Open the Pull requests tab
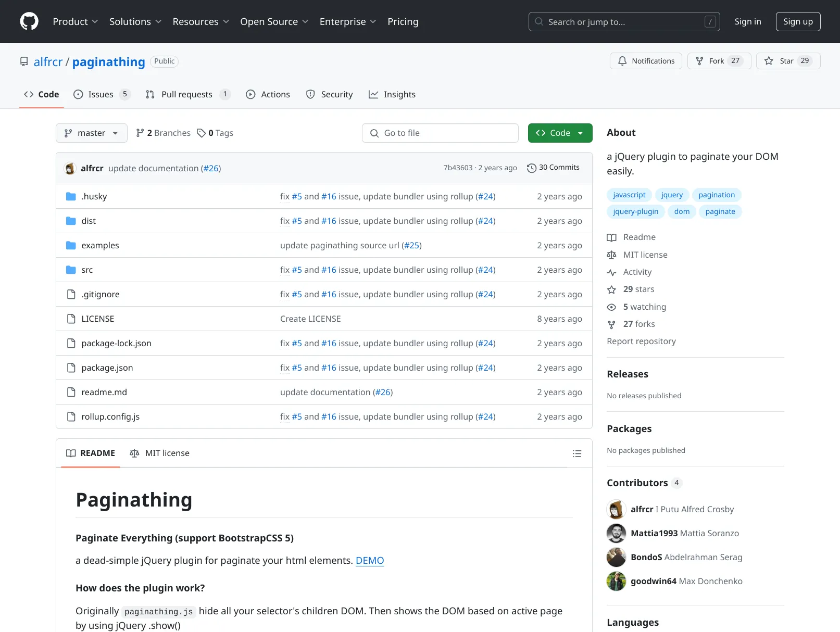Image resolution: width=840 pixels, height=632 pixels. point(188,94)
